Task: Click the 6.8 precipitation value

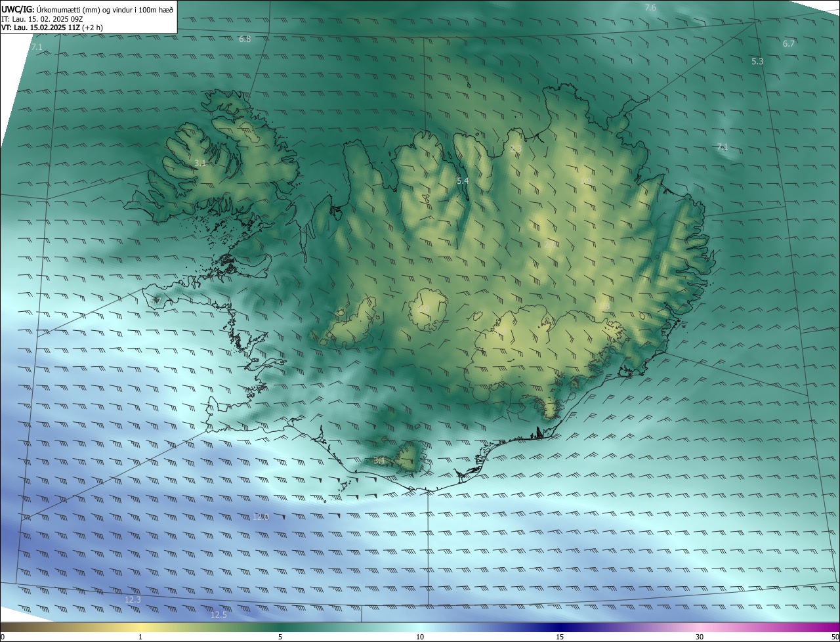Action: (x=245, y=39)
